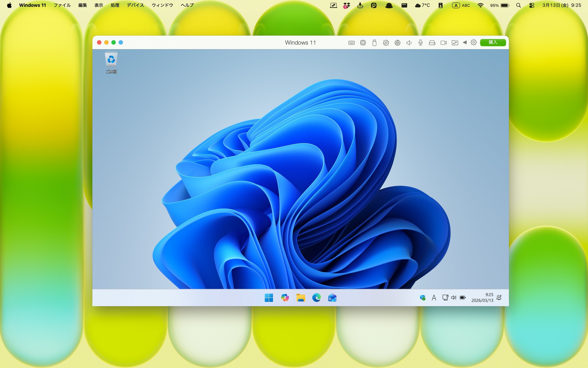The image size is (588, 368).
Task: Open the デバイス menu
Action: (135, 5)
